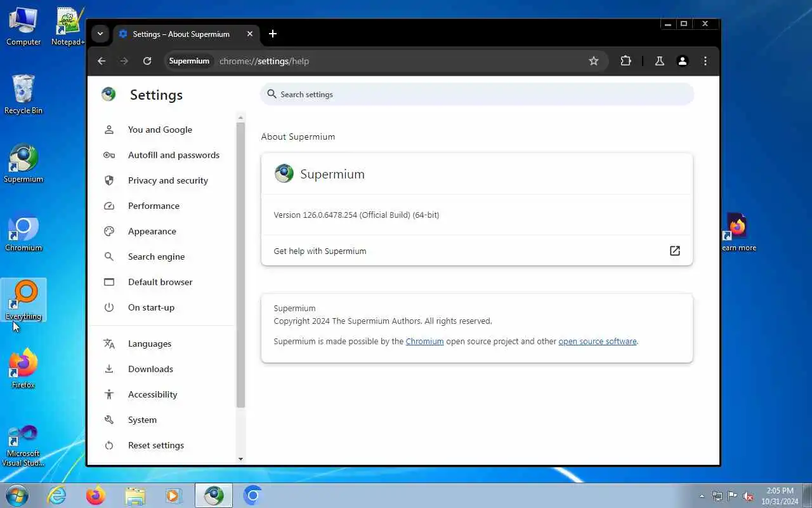812x508 pixels.
Task: Click the settings sidebar scrollbar thumb
Action: click(240, 265)
